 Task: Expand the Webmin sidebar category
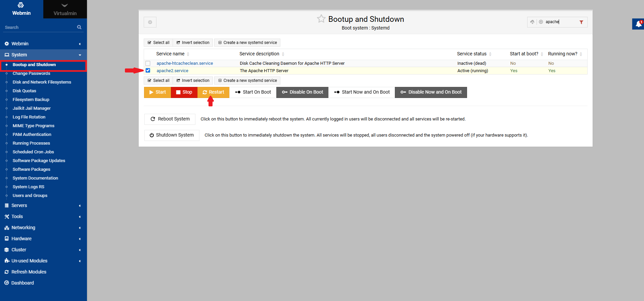[43, 44]
